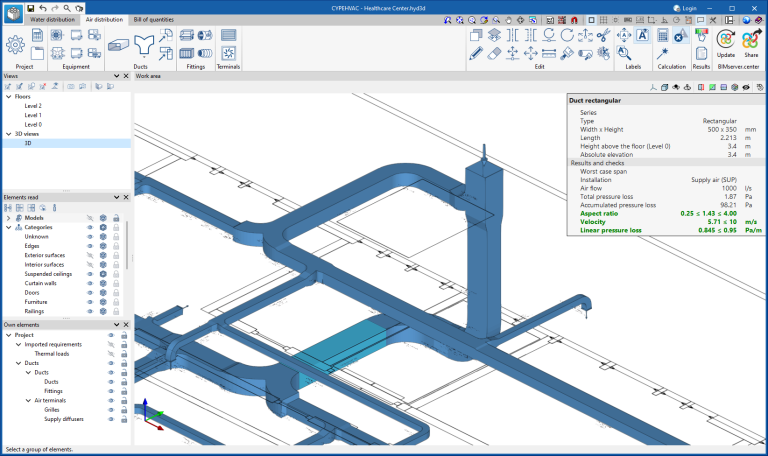Click the mirror elements tool
This screenshot has height=456, width=768.
click(x=512, y=35)
